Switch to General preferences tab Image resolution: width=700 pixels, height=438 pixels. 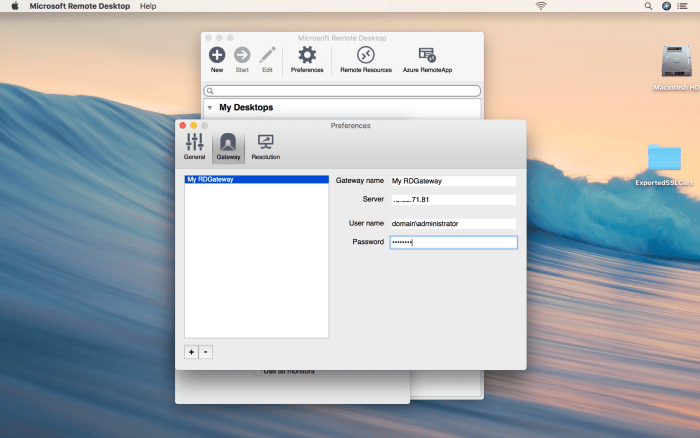tap(194, 146)
